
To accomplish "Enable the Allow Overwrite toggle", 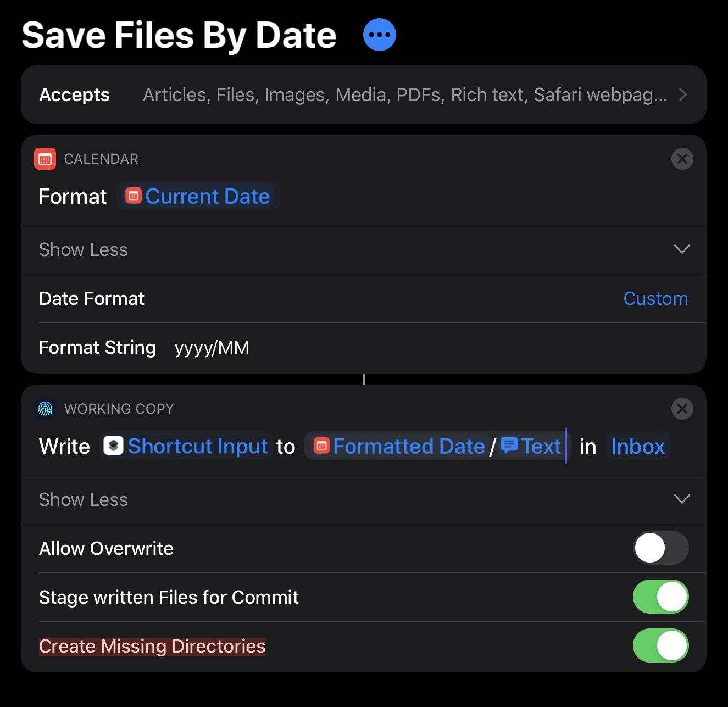I will point(660,548).
